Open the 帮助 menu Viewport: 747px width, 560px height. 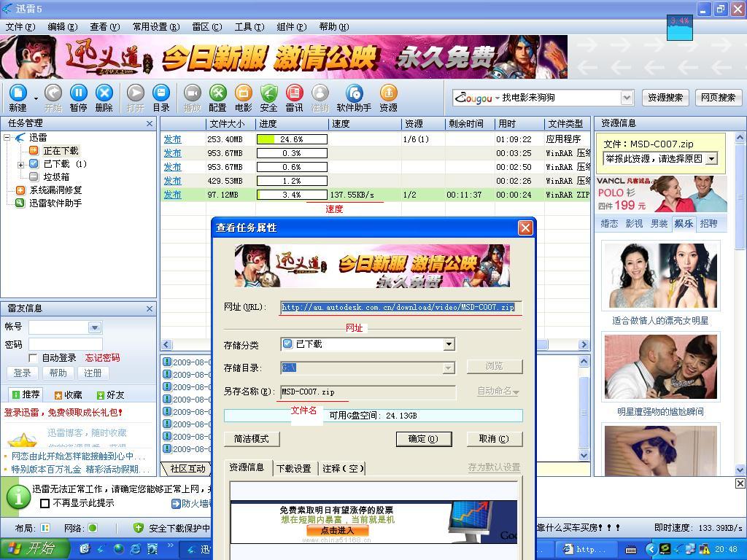tap(334, 27)
